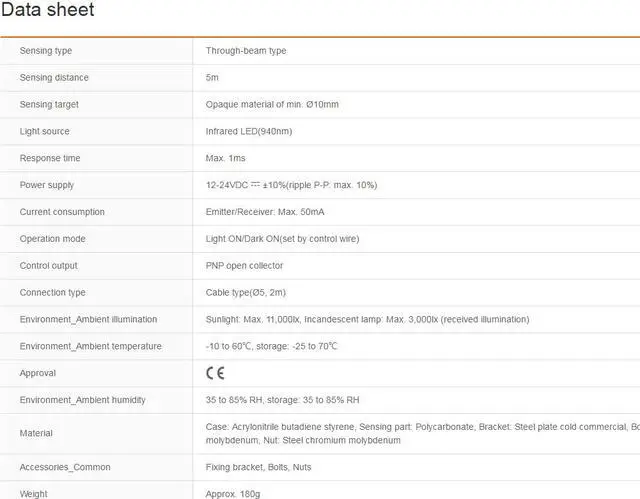Click the CE approval mark icon
The height and width of the screenshot is (499, 640).
(215, 373)
